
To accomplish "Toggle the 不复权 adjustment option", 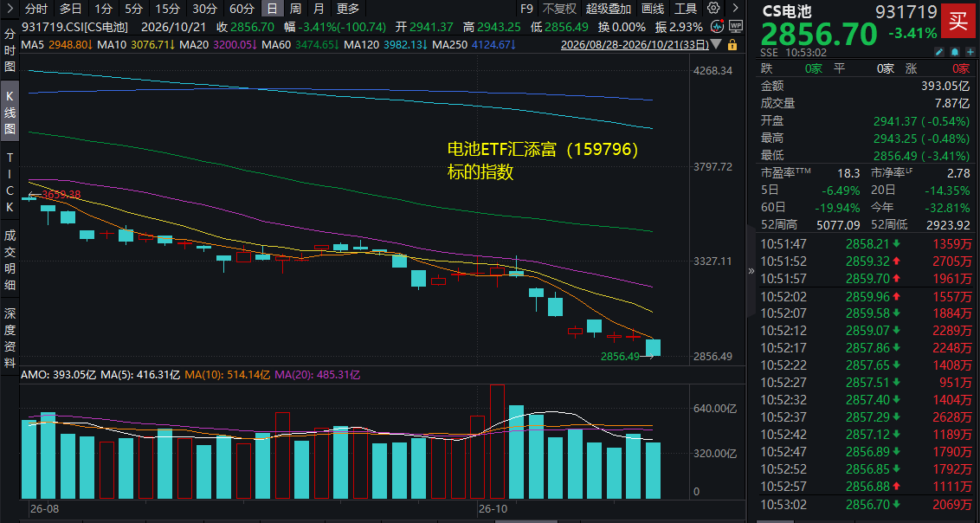I will [x=559, y=9].
